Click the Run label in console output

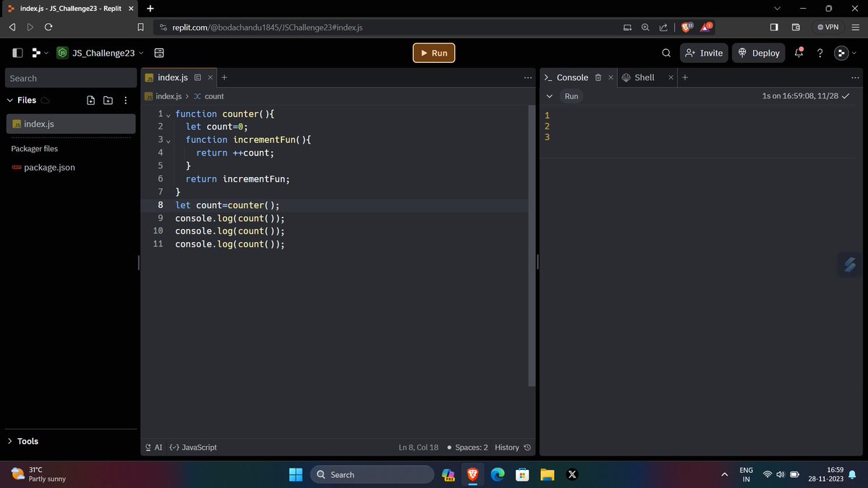(571, 96)
